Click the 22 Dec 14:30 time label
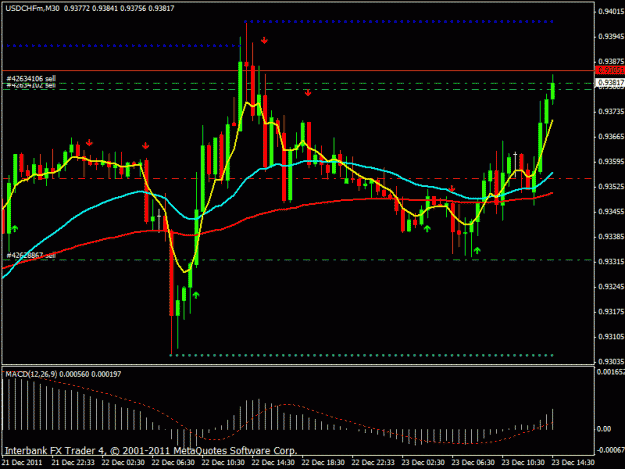Screen dimensions: 625x469 (x=273, y=463)
